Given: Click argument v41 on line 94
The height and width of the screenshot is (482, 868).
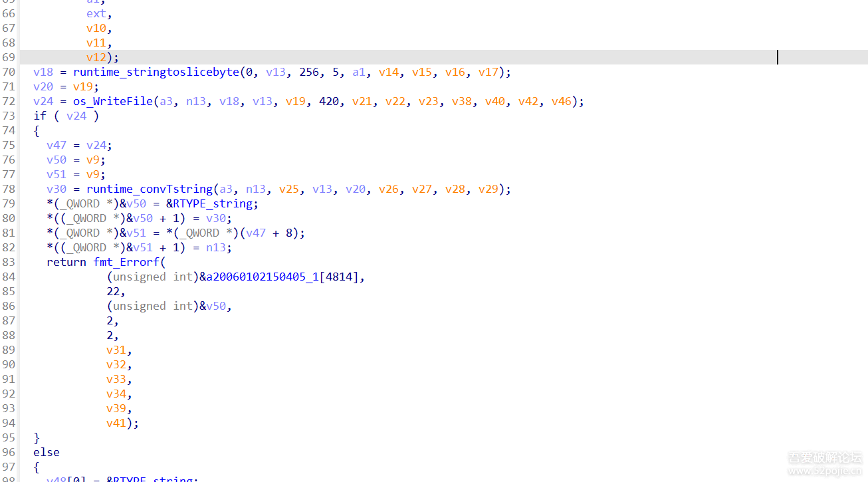Looking at the screenshot, I should click(116, 423).
